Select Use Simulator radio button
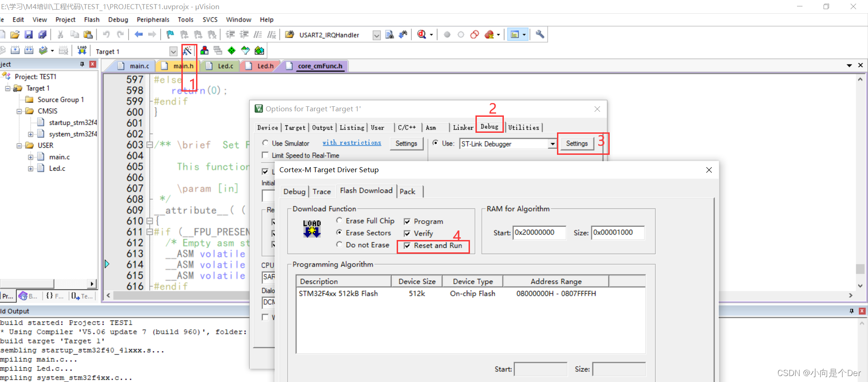 pyautogui.click(x=265, y=143)
